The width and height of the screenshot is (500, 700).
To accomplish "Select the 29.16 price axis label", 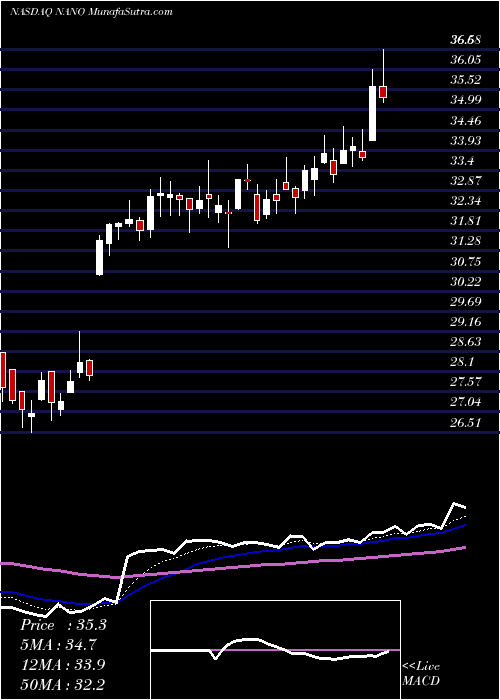I will pos(465,322).
